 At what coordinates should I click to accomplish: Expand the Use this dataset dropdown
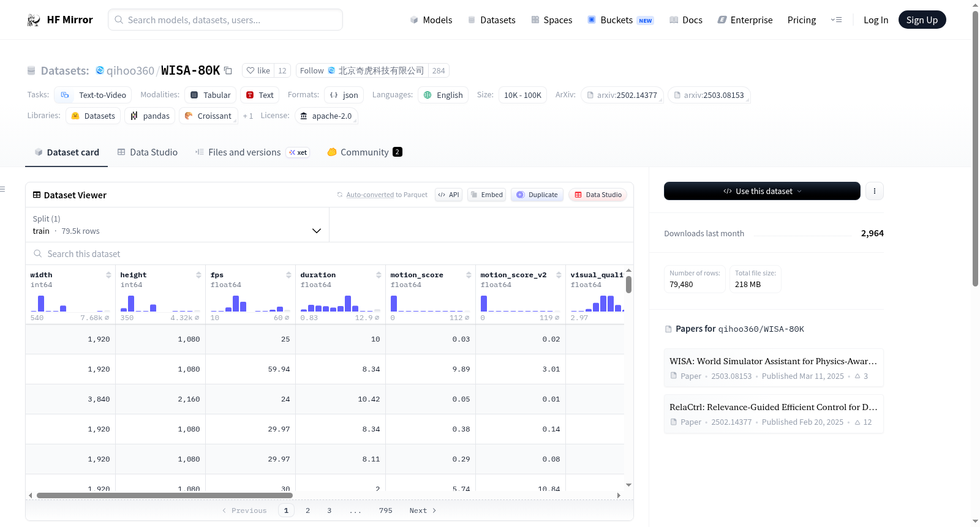762,191
